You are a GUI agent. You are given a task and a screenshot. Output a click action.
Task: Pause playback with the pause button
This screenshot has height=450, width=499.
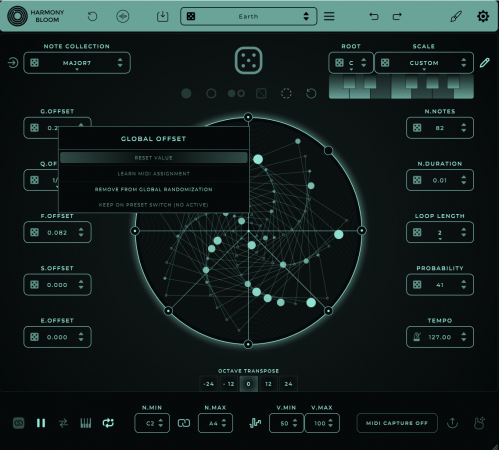point(41,423)
